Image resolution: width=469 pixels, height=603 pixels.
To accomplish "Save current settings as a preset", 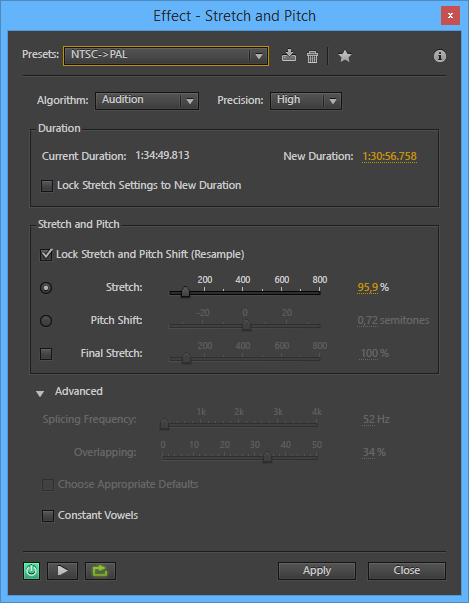I will point(289,56).
